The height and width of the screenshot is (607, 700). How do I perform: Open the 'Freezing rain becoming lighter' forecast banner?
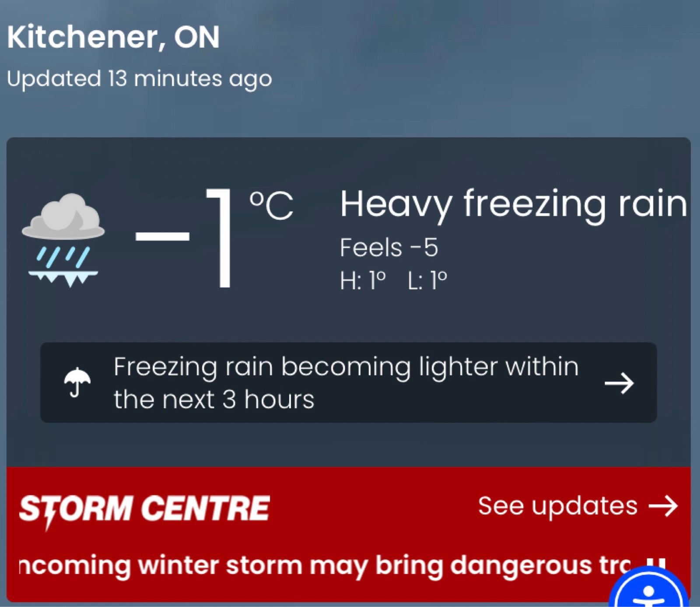346,382
